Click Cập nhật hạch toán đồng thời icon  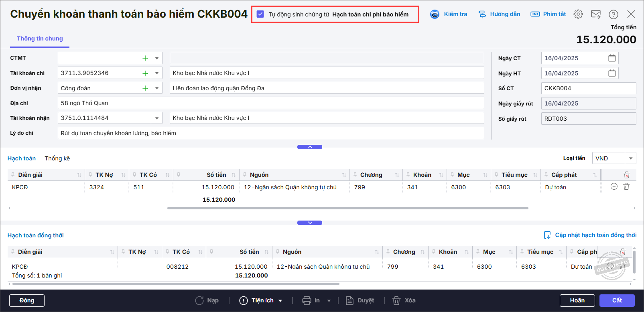(x=547, y=235)
